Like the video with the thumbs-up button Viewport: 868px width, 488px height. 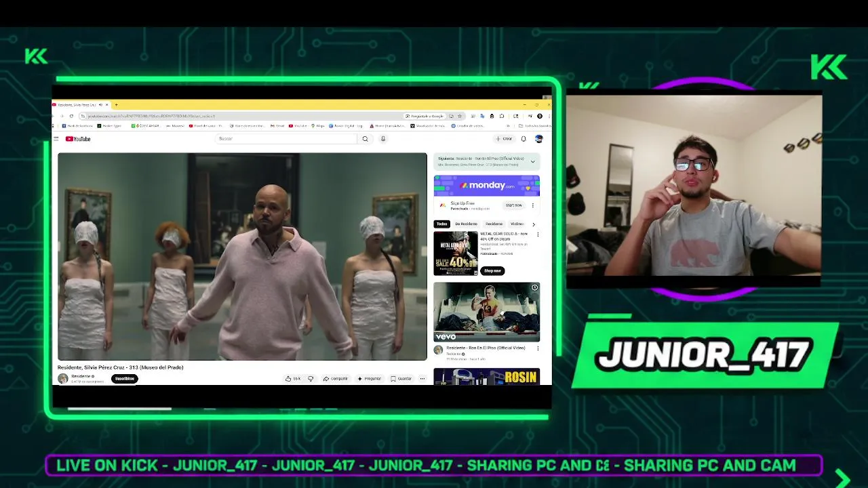(x=293, y=378)
